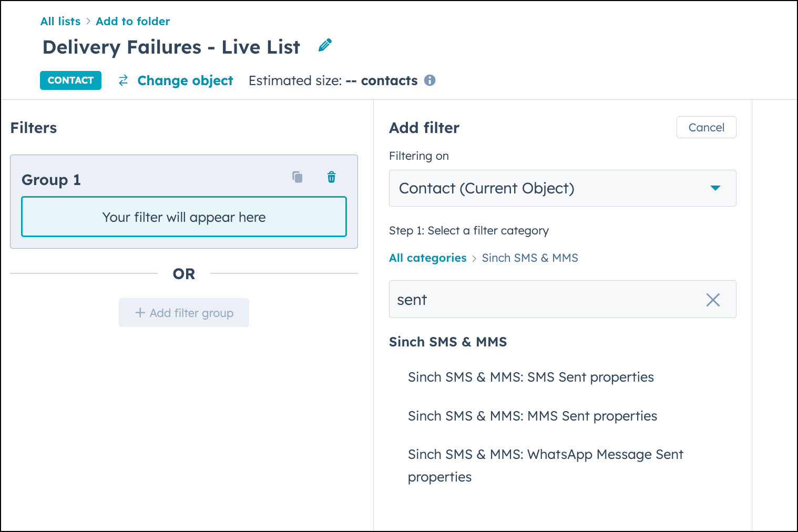The height and width of the screenshot is (532, 798).
Task: Click the plus icon on Add filter group
Action: point(140,313)
